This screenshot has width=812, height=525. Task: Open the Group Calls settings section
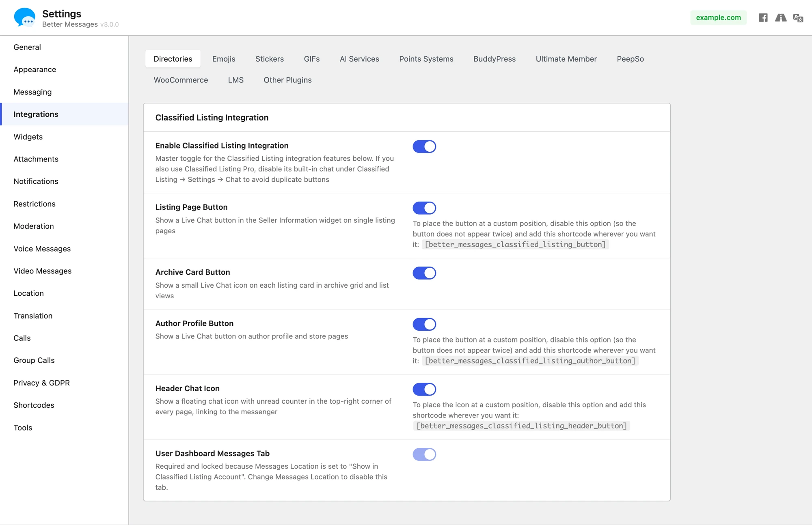tap(64, 360)
